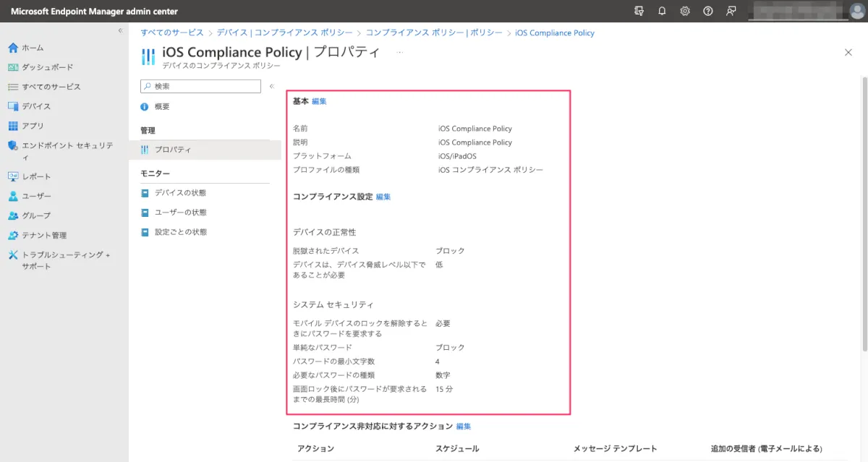This screenshot has width=868, height=462.
Task: Edit コンプライアンス非対応に対するアクション section
Action: click(x=464, y=427)
